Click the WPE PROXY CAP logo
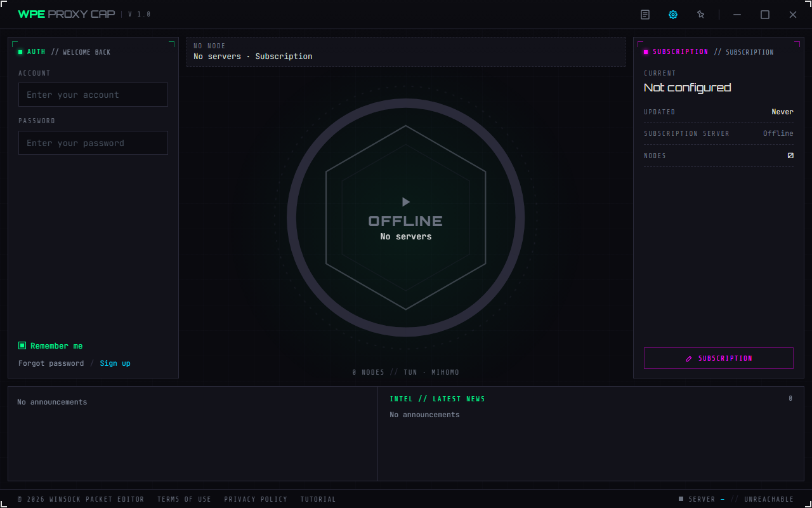812x508 pixels. tap(67, 14)
